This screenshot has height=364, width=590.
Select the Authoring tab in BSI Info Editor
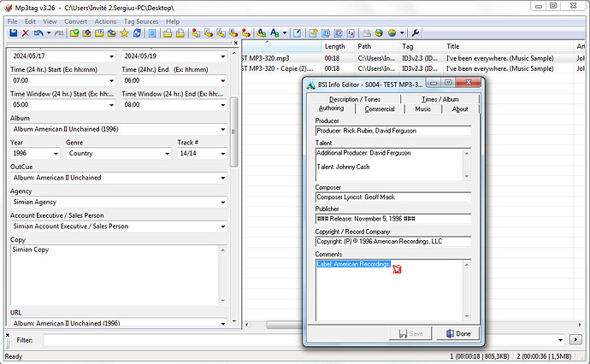click(331, 109)
